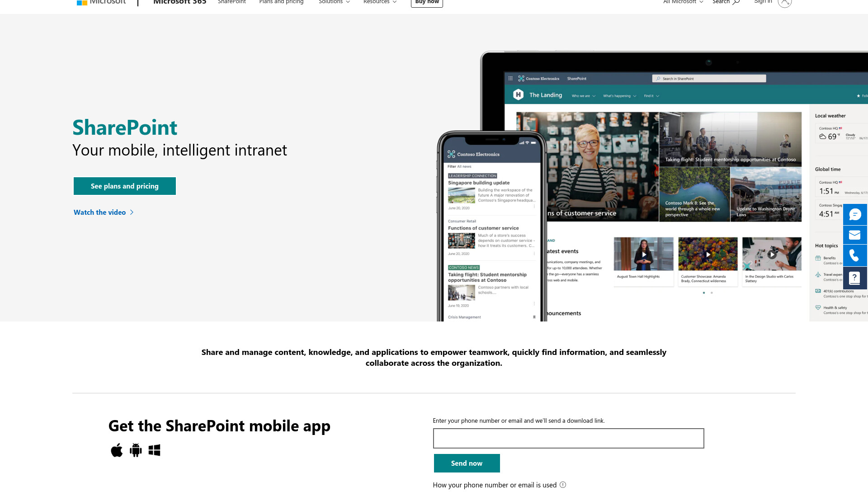Expand the Resources menu
Screen dimensions: 868x496
(380, 2)
